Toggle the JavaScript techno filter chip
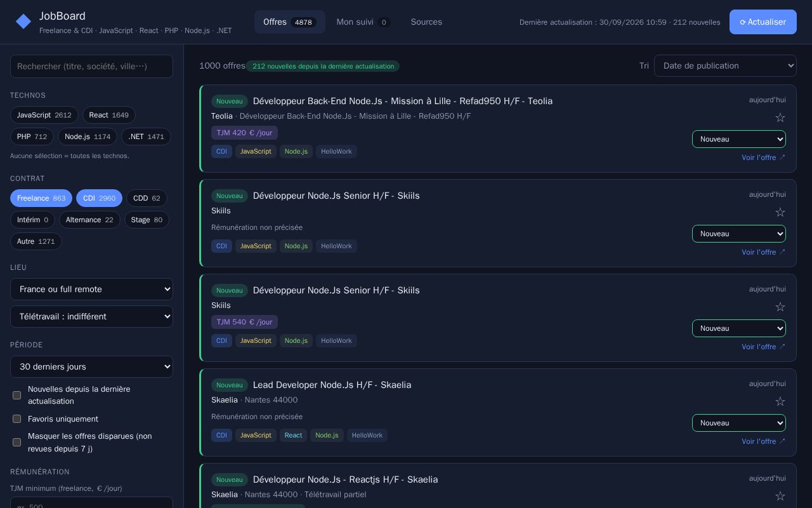The image size is (812, 508). pyautogui.click(x=44, y=115)
